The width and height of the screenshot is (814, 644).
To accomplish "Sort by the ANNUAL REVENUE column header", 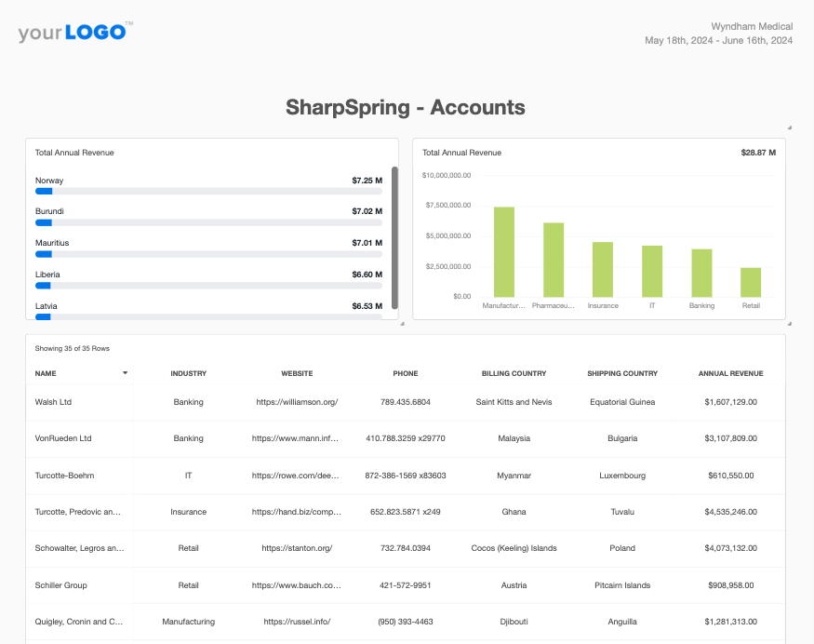I will [730, 373].
